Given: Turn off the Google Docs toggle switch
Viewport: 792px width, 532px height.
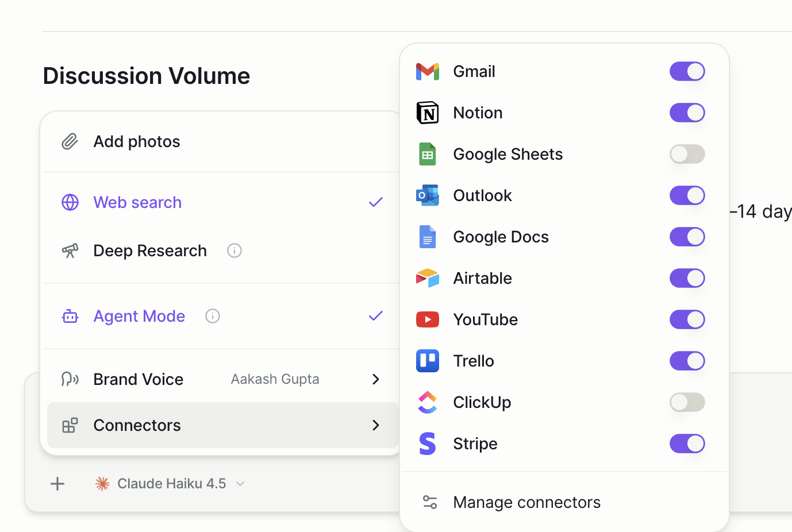Looking at the screenshot, I should click(x=687, y=237).
